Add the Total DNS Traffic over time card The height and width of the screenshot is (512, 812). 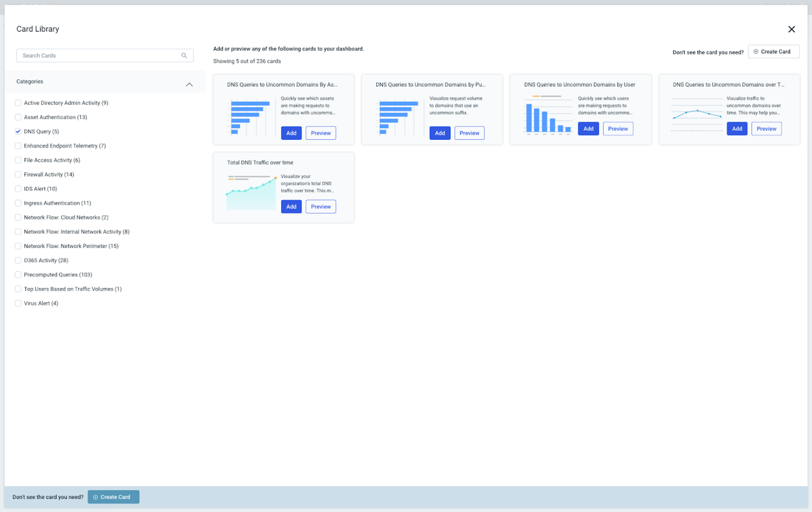[x=291, y=206]
